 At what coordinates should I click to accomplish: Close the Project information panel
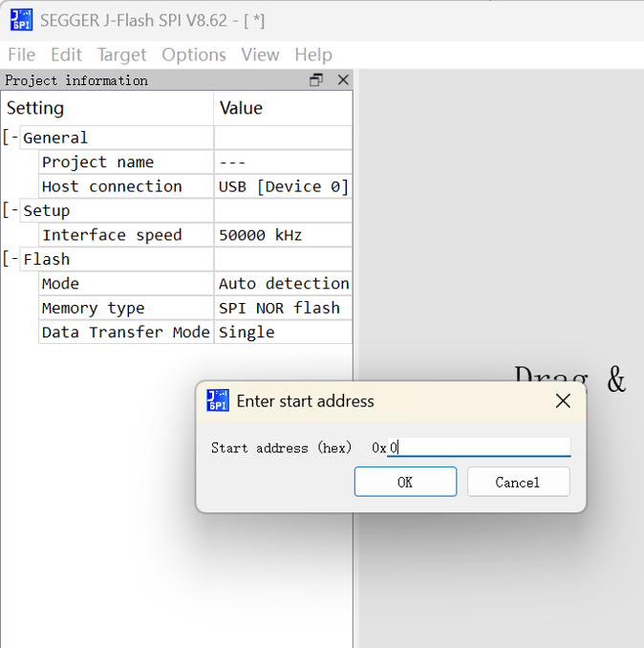click(x=343, y=80)
